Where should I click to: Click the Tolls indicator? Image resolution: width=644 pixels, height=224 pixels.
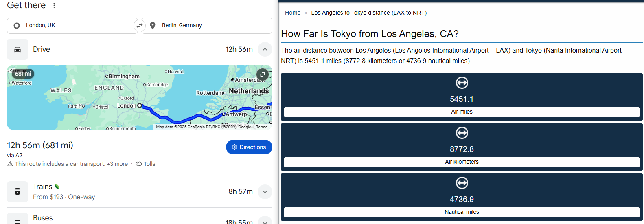coord(146,164)
